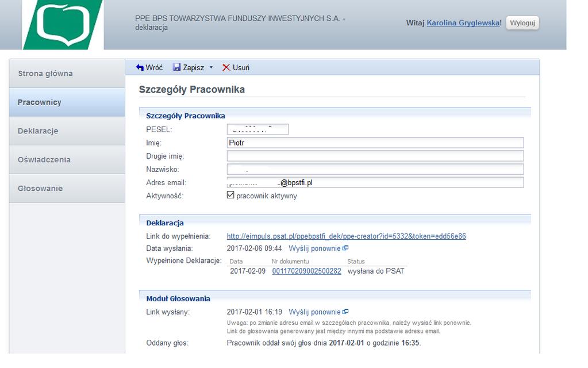Viewport: 588px width, 368px height.
Task: Focus the PESEL input field
Action: (x=258, y=129)
